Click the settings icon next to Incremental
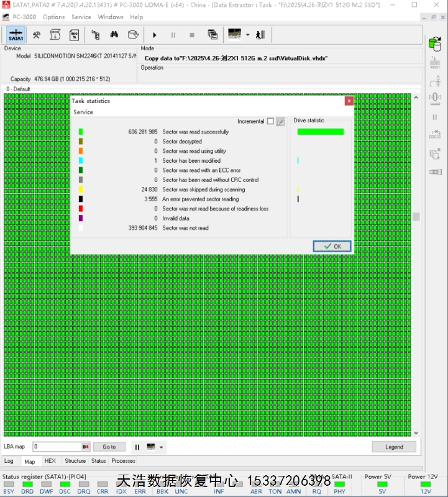The width and height of the screenshot is (448, 497). tap(280, 121)
